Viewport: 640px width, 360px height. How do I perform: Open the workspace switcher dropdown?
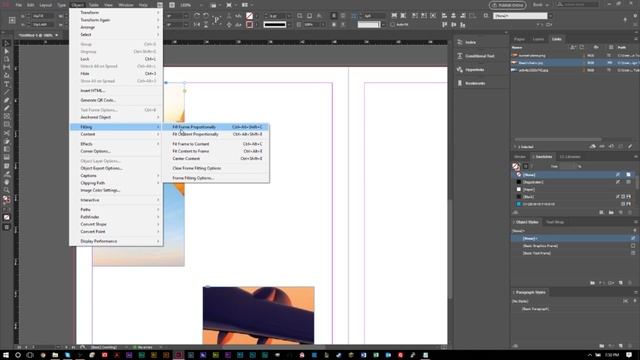pyautogui.click(x=541, y=5)
